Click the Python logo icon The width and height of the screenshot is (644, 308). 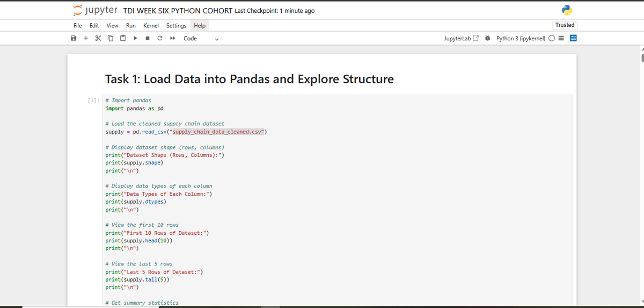coord(567,11)
